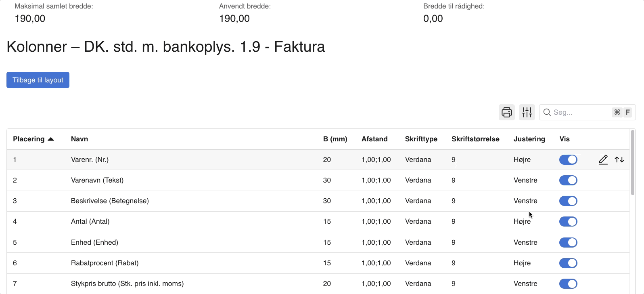Click the reorder arrows icon for Varenr.
Image resolution: width=644 pixels, height=294 pixels.
619,160
